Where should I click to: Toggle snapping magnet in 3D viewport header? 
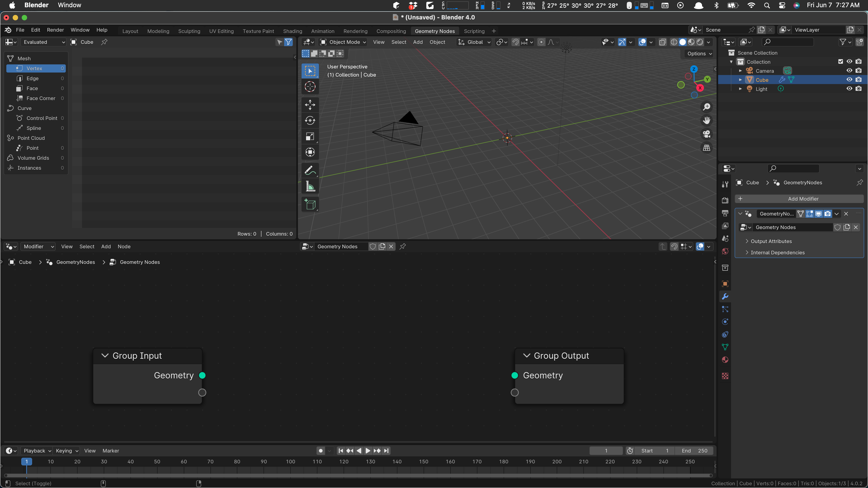515,42
